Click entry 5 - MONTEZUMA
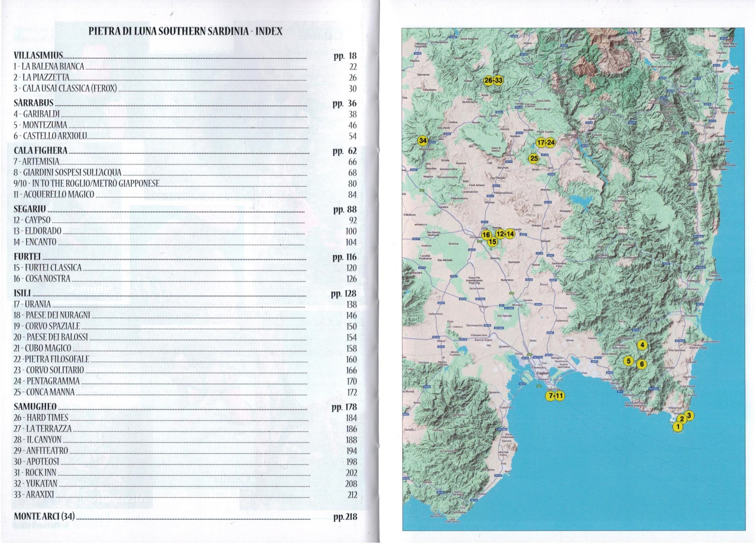This screenshot has width=756, height=545. [x=40, y=125]
